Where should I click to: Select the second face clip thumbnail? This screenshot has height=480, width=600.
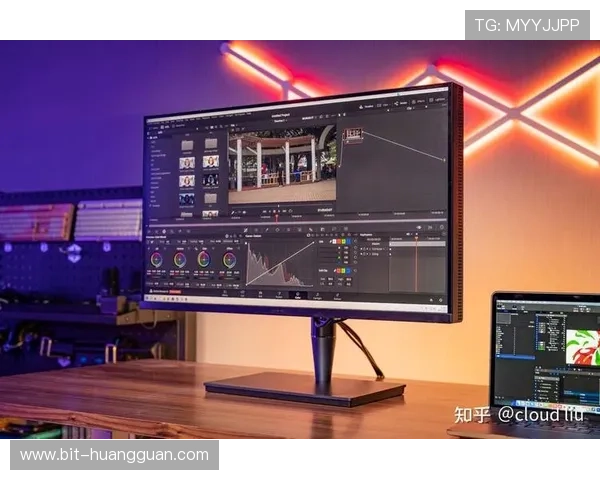pyautogui.click(x=211, y=161)
